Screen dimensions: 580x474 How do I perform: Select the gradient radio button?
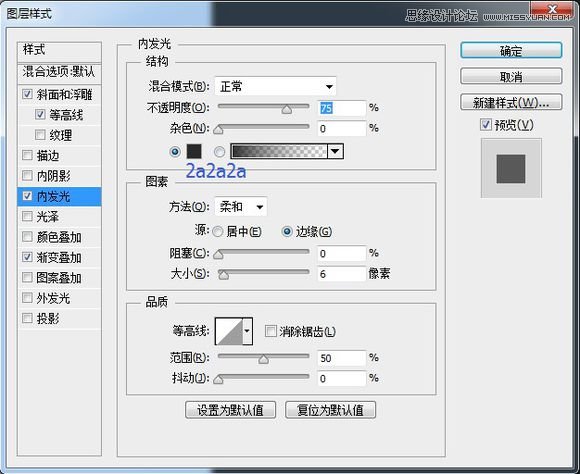(x=219, y=152)
